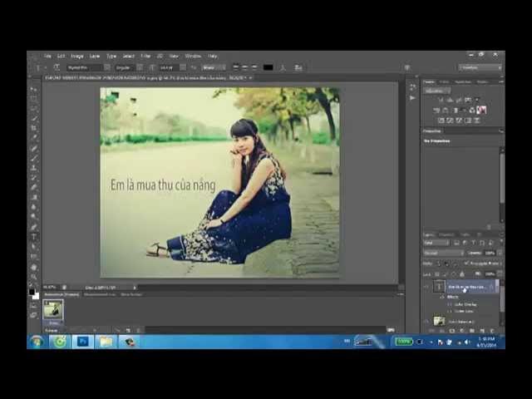
Task: Open the Character and Paragraph panels icon
Action: [x=298, y=67]
